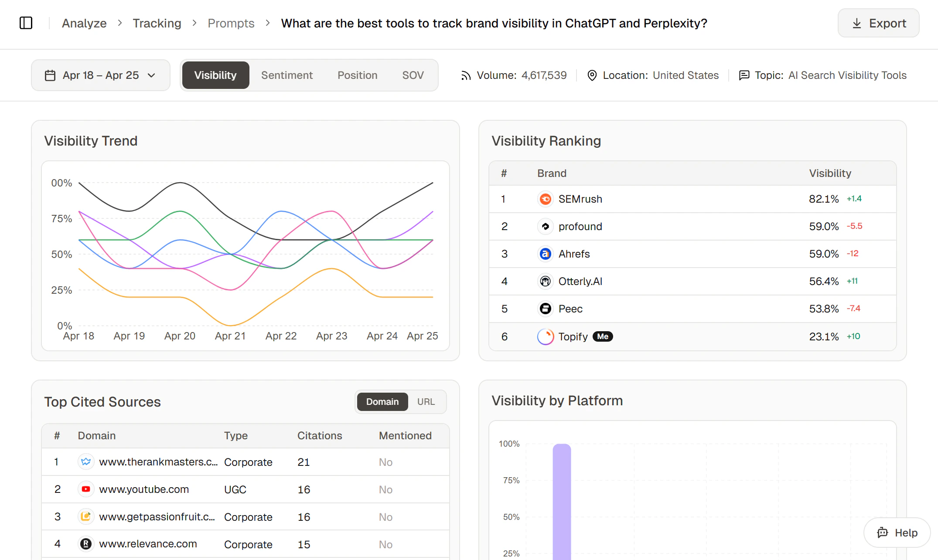Switch sources view to Domain
The width and height of the screenshot is (938, 560).
point(382,402)
